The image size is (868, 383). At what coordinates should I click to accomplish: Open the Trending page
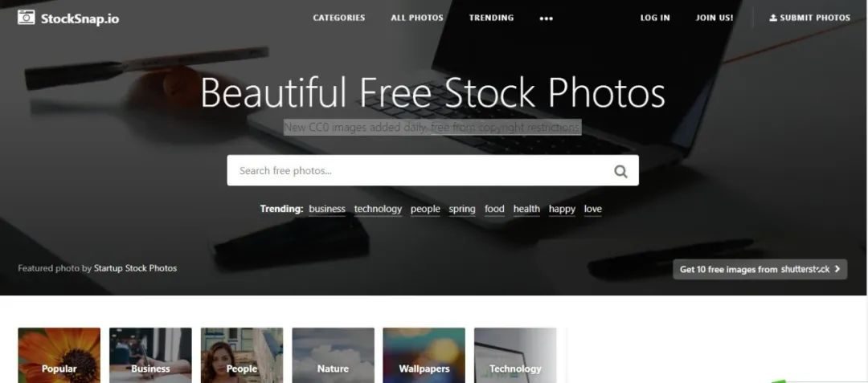point(491,18)
